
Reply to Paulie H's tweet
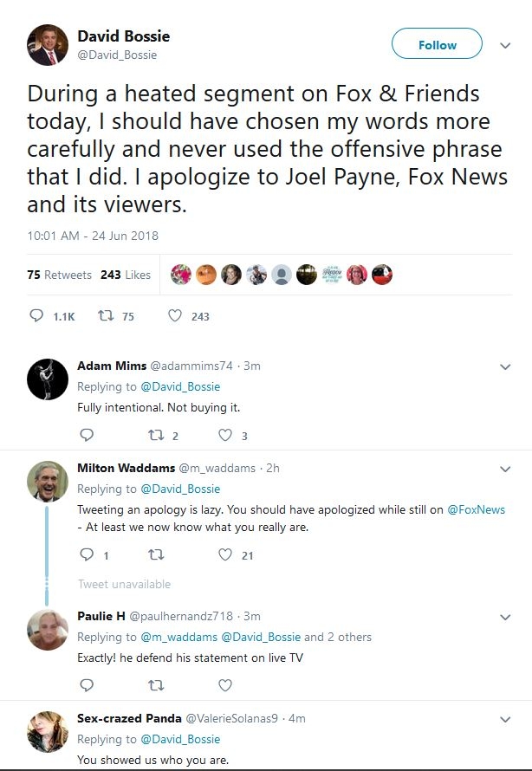point(86,685)
